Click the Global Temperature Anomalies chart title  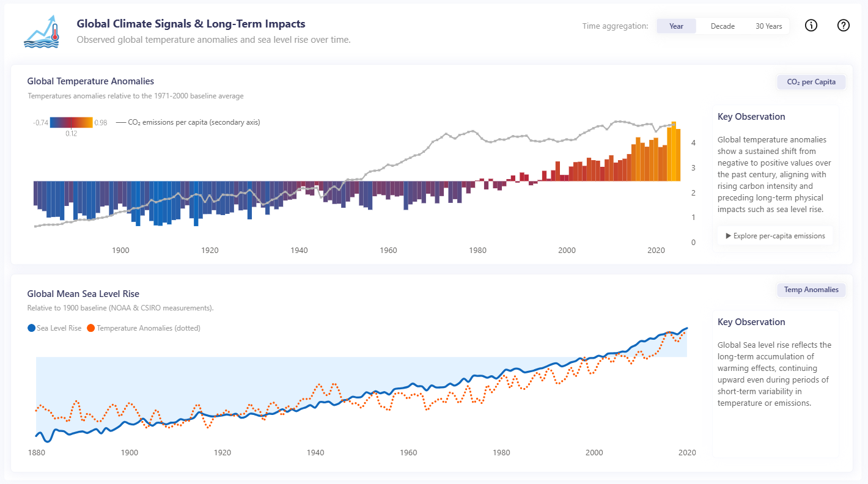90,81
